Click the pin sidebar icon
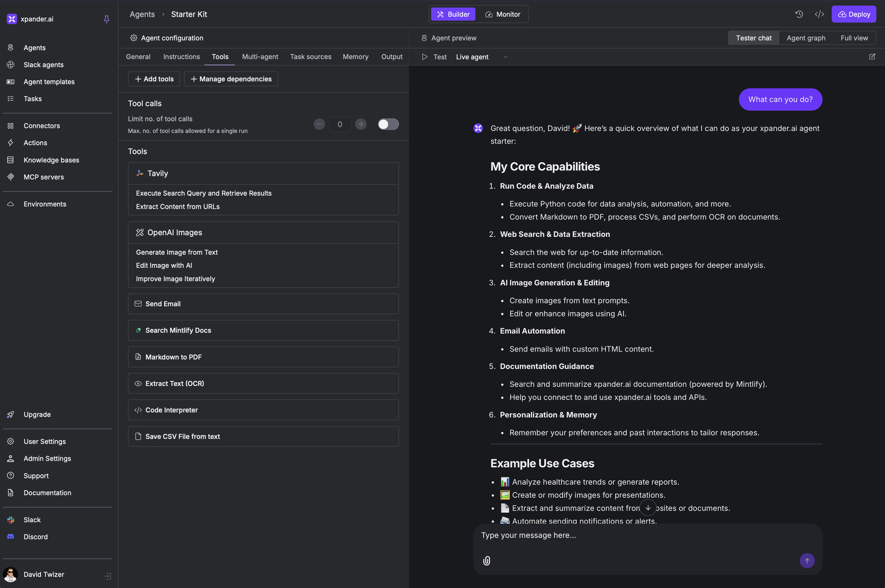The height and width of the screenshot is (588, 885). point(107,19)
